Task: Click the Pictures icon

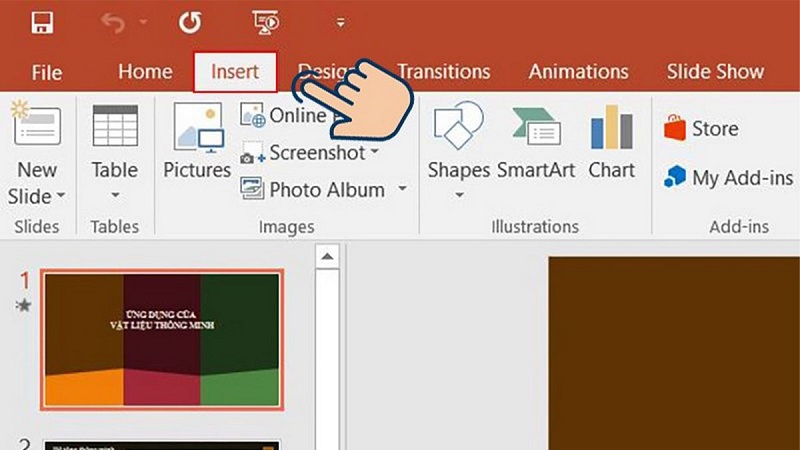Action: click(198, 128)
